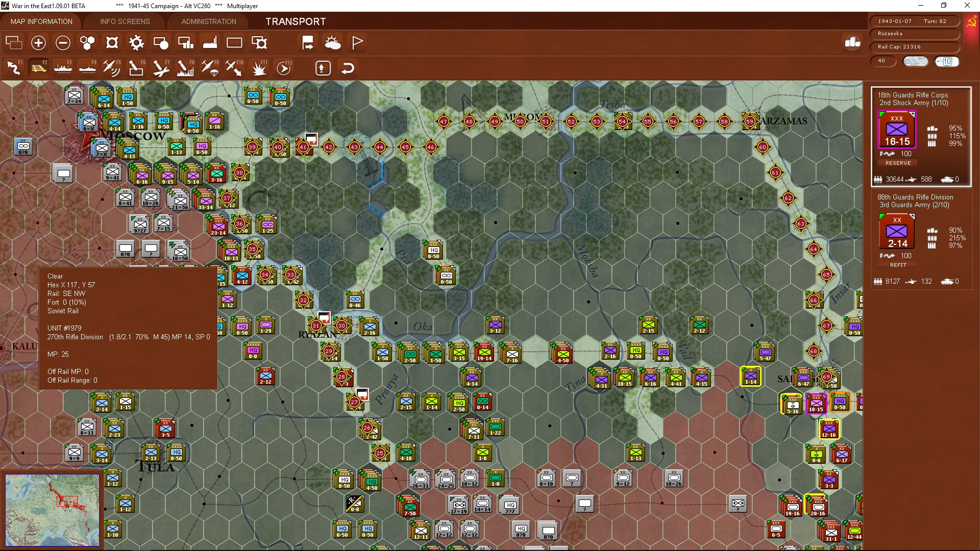980x551 pixels.
Task: Toggle the factory locations icon
Action: coord(210,43)
